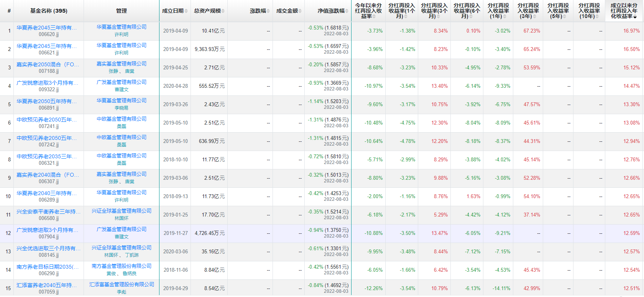The height and width of the screenshot is (297, 644).
Task: Open manager 唐棠 in row 3
Action: pos(130,71)
